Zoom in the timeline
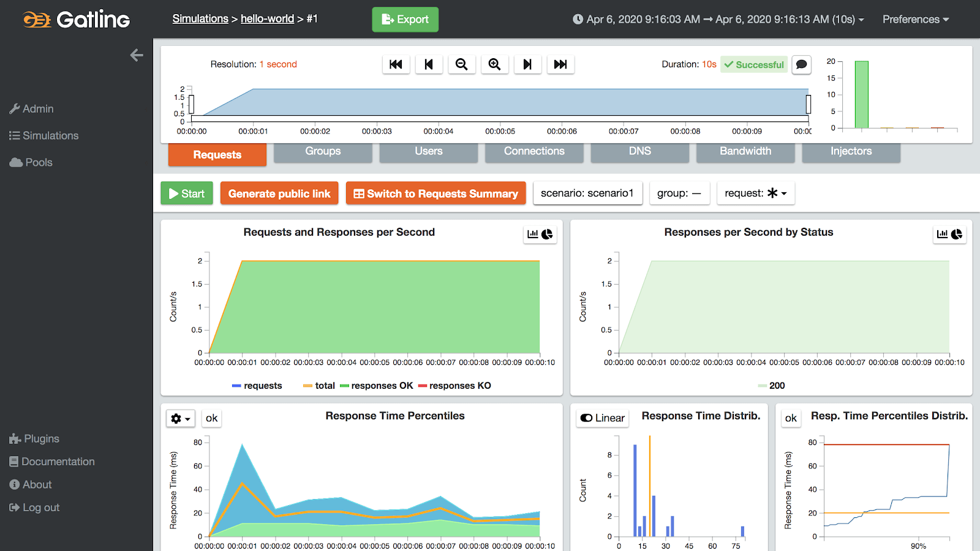 click(494, 64)
